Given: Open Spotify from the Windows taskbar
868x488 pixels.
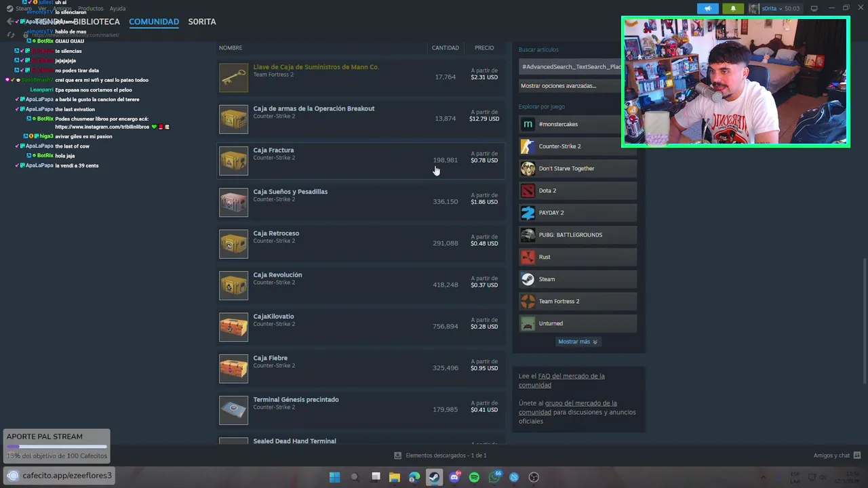Looking at the screenshot, I should (474, 477).
